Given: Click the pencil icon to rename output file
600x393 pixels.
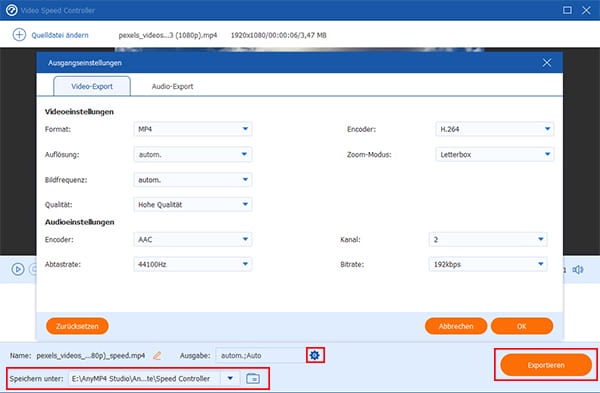Looking at the screenshot, I should point(157,355).
